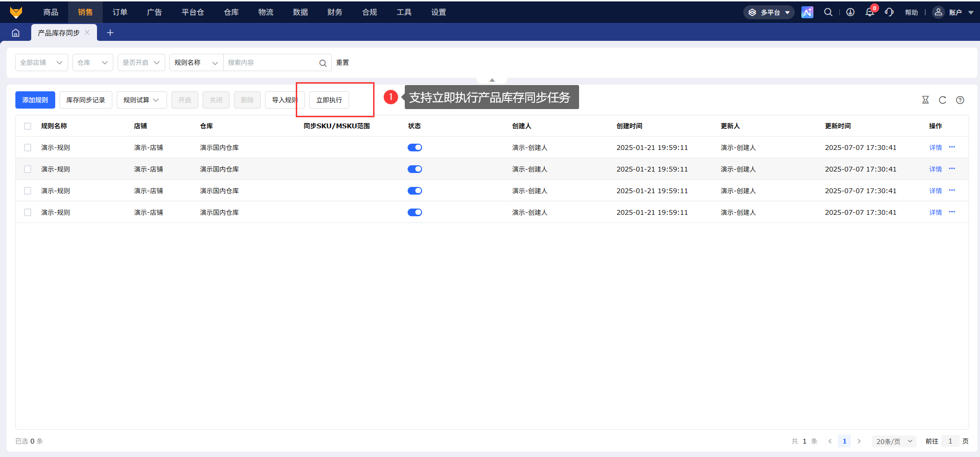Image resolution: width=980 pixels, height=457 pixels.
Task: Close the 产品库存同步 tab
Action: click(x=87, y=32)
